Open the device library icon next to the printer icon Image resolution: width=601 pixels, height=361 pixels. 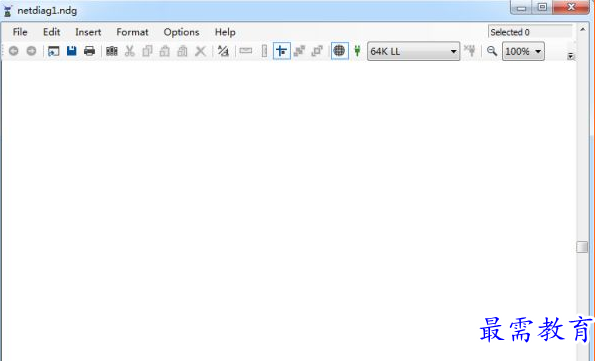pyautogui.click(x=112, y=51)
